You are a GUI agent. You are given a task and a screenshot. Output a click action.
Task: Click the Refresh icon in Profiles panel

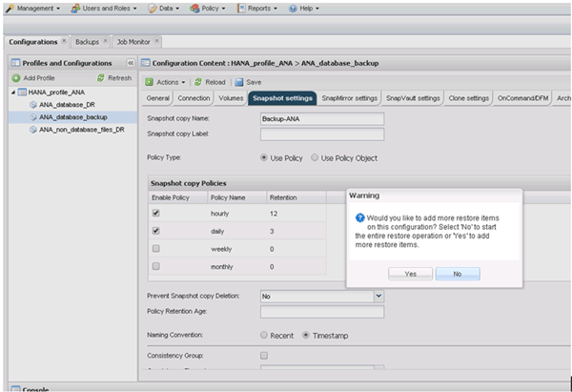[101, 77]
